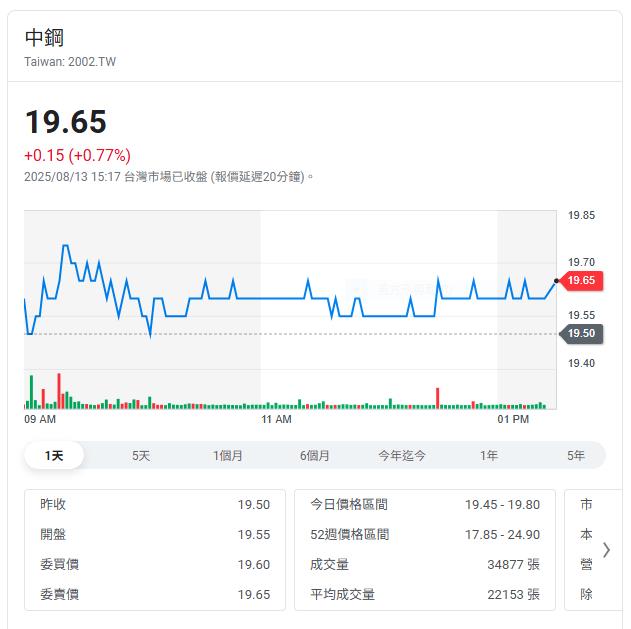Click the 開盤 value 19.55

click(254, 535)
